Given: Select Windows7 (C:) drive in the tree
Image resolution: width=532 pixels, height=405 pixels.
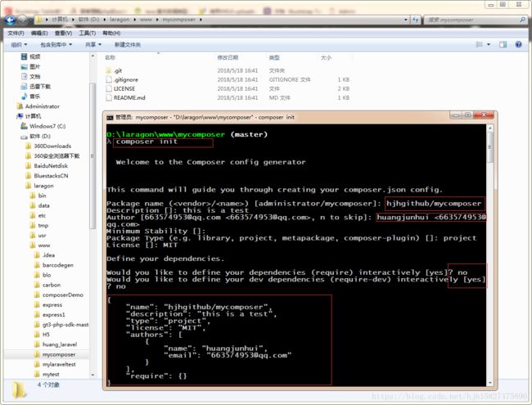Looking at the screenshot, I should (47, 126).
